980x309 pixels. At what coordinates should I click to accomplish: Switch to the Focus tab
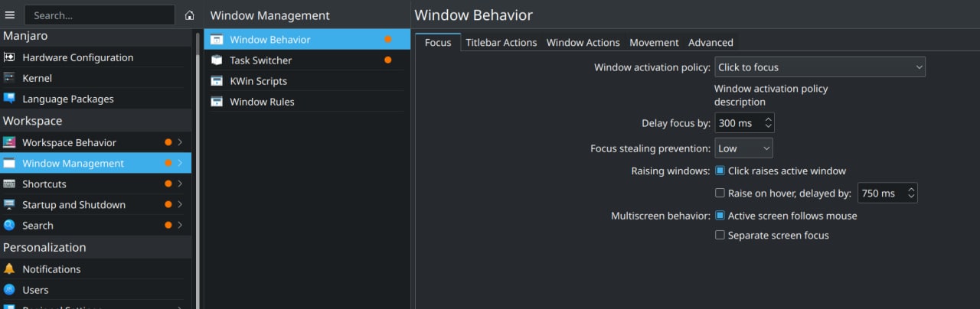click(x=438, y=42)
